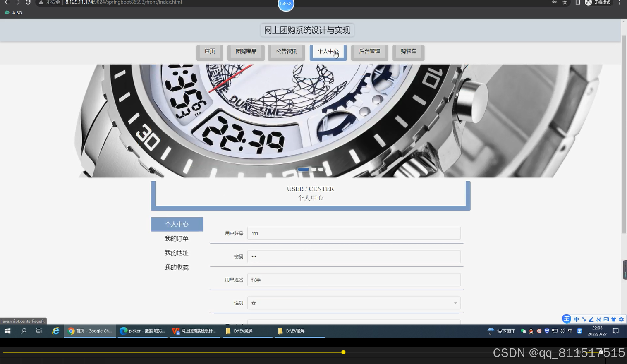Select the third carousel indicator dot
This screenshot has height=364, width=627.
point(321,170)
